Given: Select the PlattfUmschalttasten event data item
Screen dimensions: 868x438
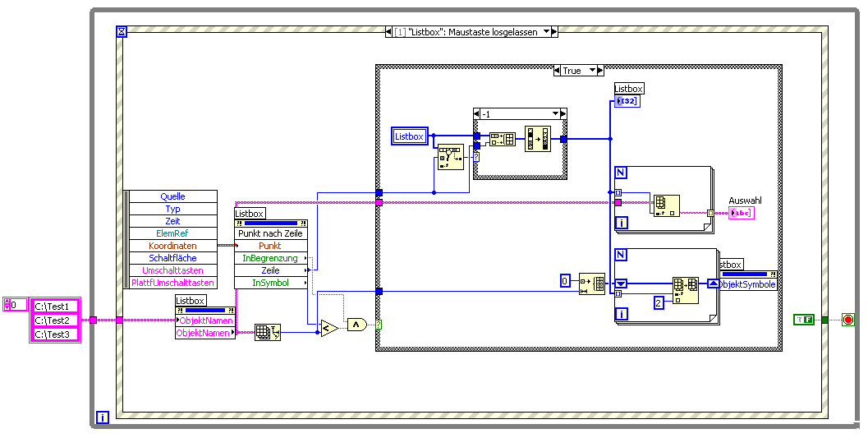Looking at the screenshot, I should 172,283.
